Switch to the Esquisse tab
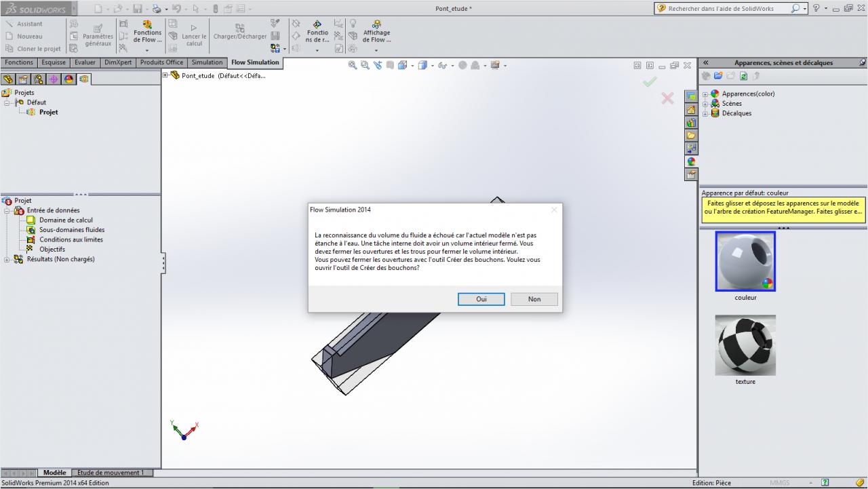Screen dimensions: 868x489 tap(54, 62)
